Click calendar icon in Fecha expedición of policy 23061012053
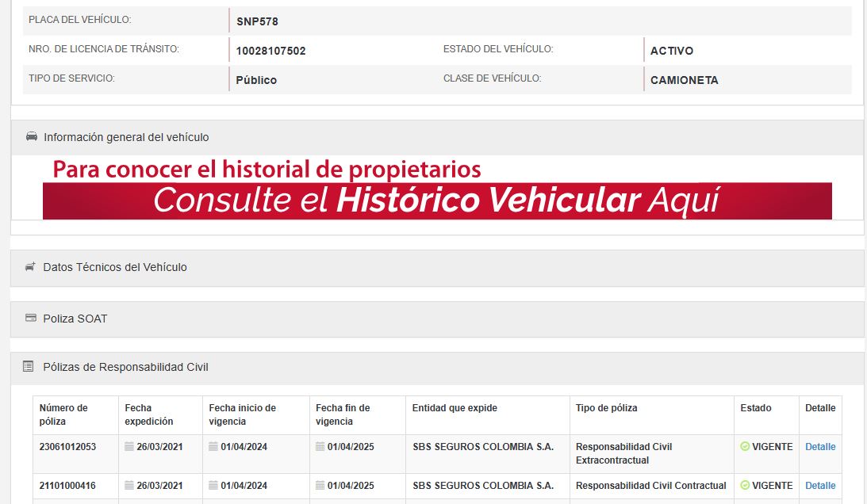 coord(129,447)
